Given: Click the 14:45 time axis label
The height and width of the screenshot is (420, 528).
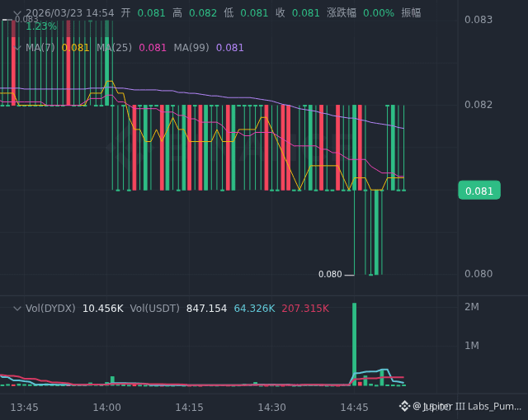Looking at the screenshot, I should pos(354,408).
